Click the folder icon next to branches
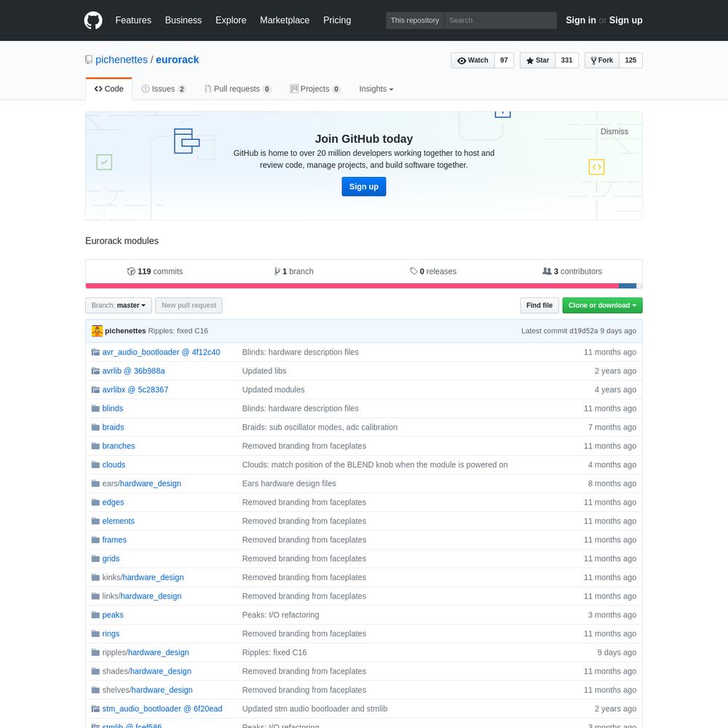Screen dimensions: 728x728 tap(95, 446)
